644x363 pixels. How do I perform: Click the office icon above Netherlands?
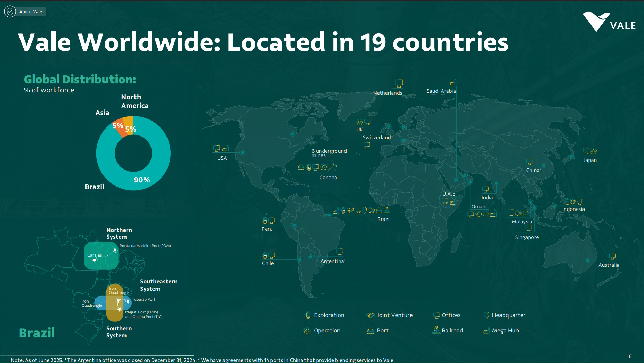(x=399, y=83)
